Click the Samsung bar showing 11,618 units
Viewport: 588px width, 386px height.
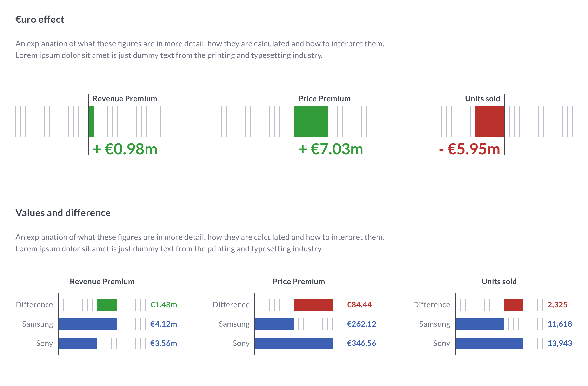pos(480,324)
